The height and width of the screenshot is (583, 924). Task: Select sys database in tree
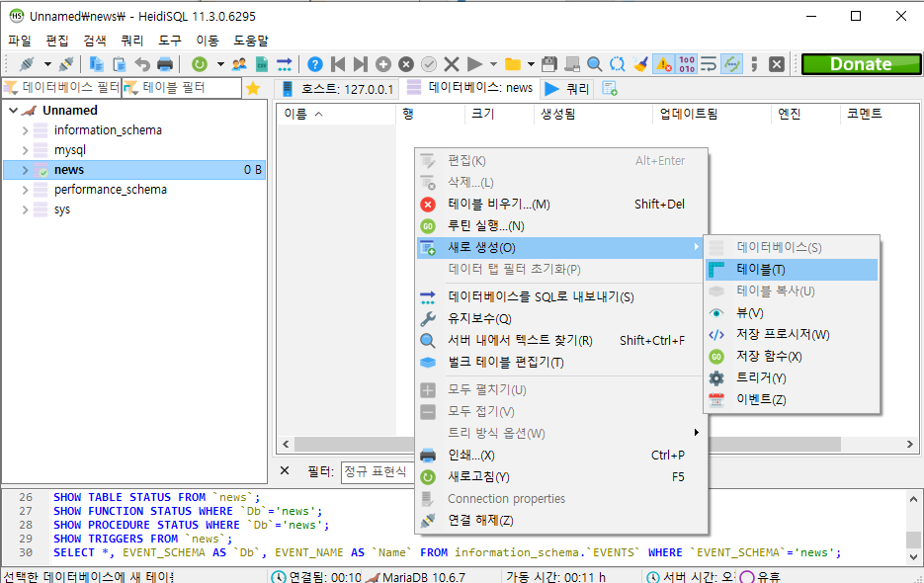(x=62, y=209)
